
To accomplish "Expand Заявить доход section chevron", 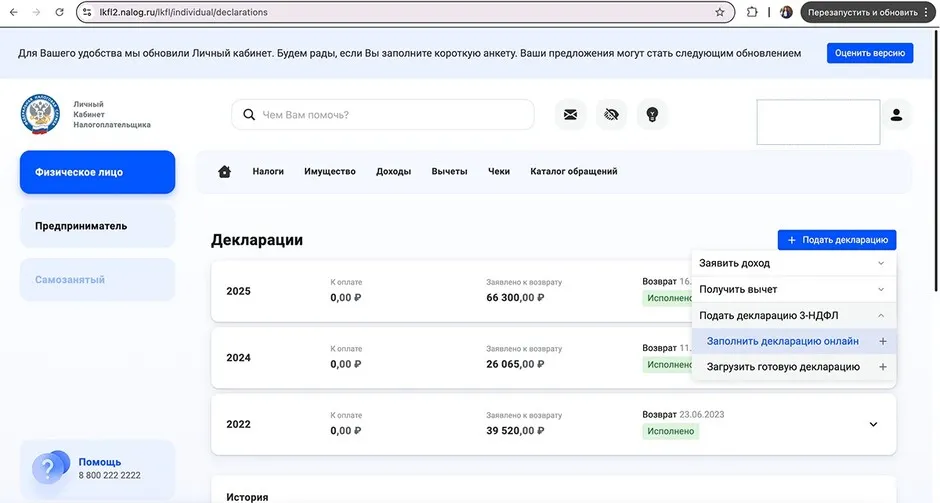I will click(881, 263).
